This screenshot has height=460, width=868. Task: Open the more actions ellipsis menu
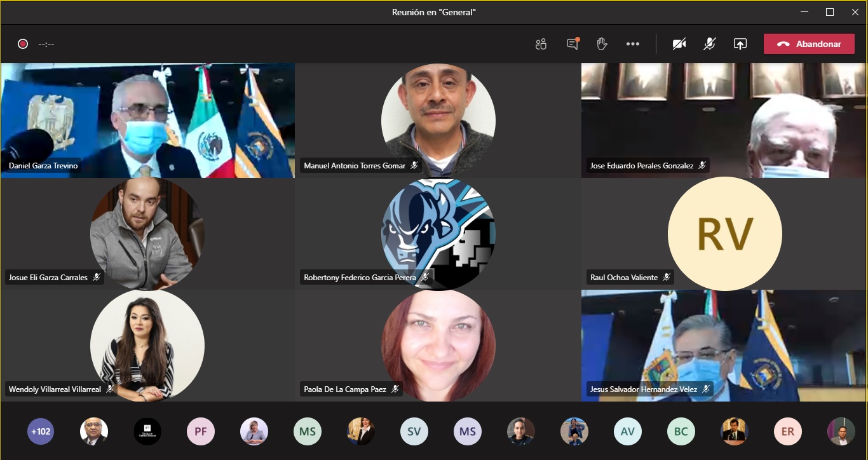[x=632, y=44]
